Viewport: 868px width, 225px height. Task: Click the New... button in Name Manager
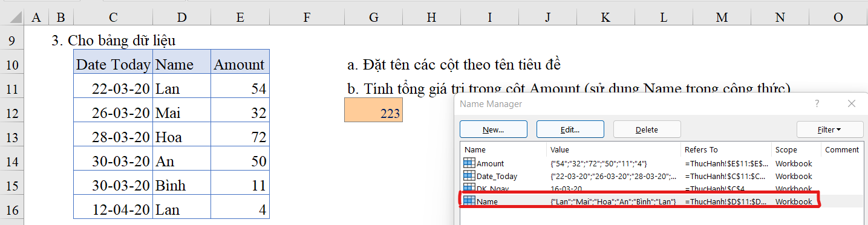494,129
